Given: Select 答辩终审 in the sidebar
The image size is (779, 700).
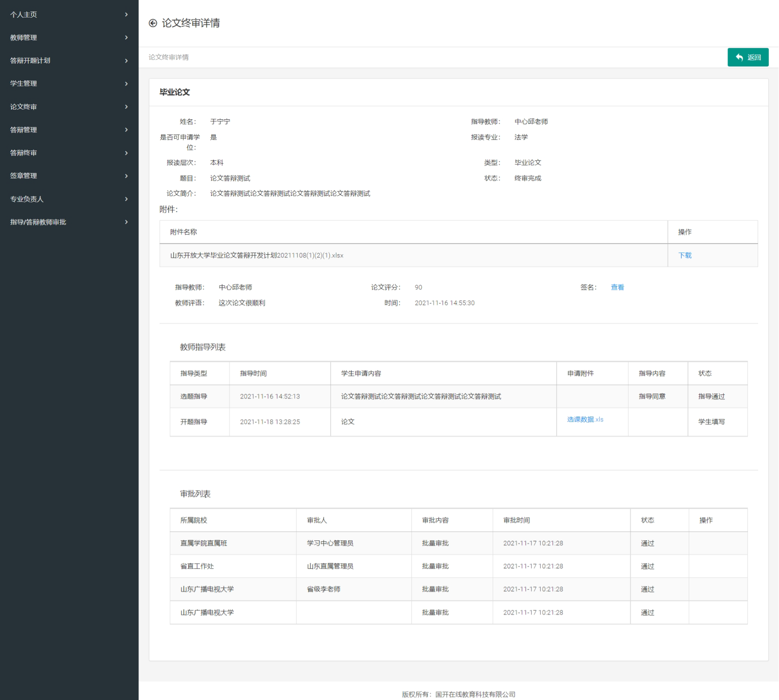Looking at the screenshot, I should [24, 153].
